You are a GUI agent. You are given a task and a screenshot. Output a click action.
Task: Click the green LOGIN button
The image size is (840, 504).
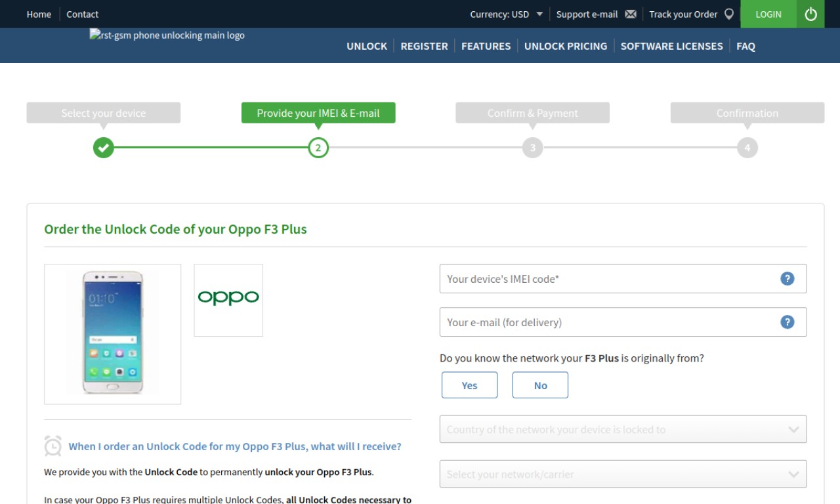point(768,14)
